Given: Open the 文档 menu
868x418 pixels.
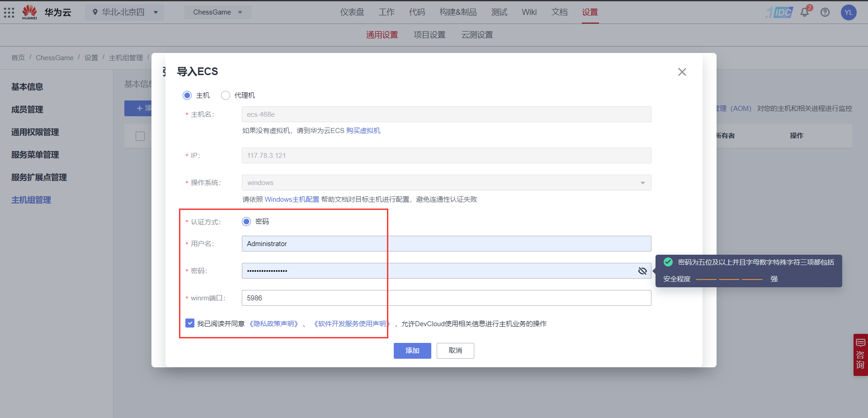Looking at the screenshot, I should tap(559, 12).
